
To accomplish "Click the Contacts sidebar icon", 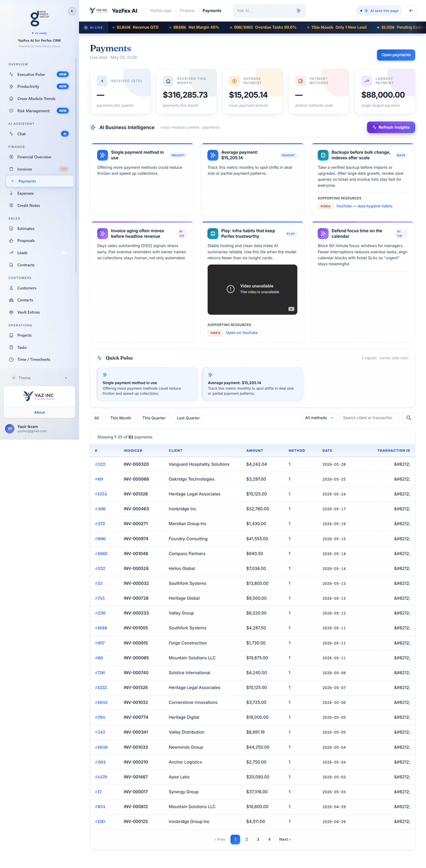I will [x=11, y=300].
